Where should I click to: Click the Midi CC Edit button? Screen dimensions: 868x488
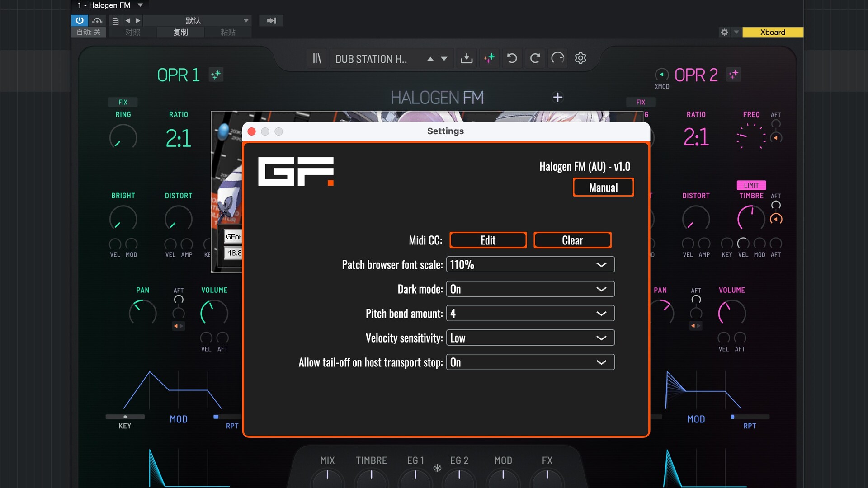488,240
